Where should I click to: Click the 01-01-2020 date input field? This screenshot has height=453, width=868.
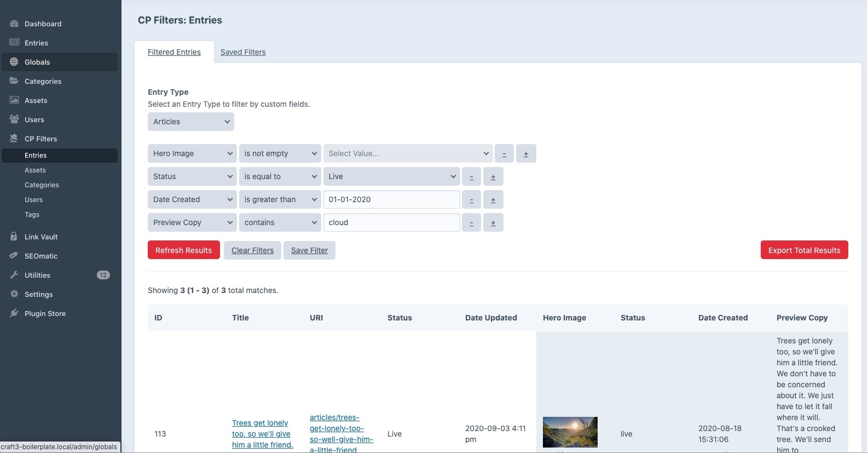pos(392,199)
